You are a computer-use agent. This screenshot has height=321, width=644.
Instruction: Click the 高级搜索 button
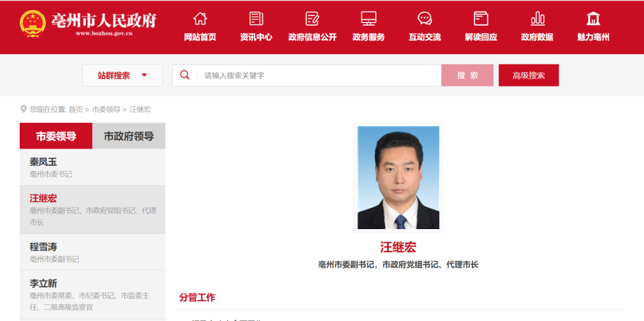528,75
